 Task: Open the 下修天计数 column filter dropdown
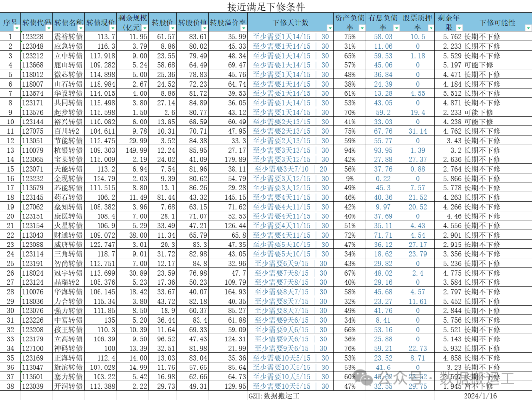[x=330, y=28]
